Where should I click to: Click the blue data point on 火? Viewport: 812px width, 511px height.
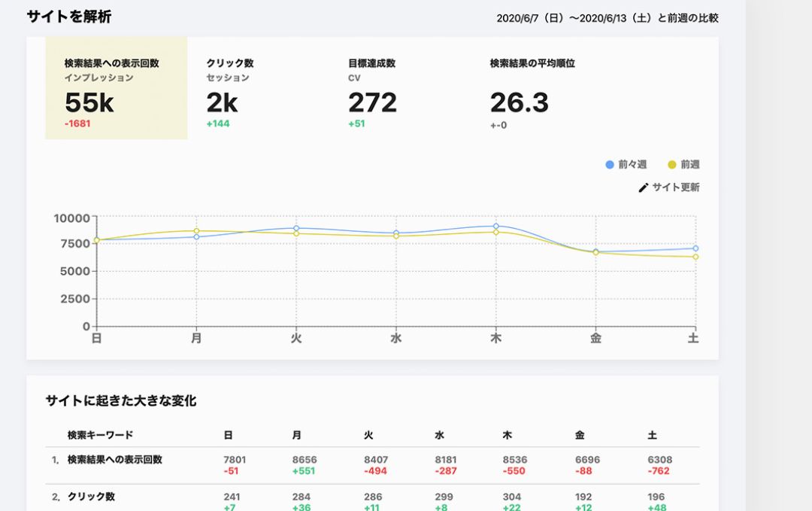296,228
